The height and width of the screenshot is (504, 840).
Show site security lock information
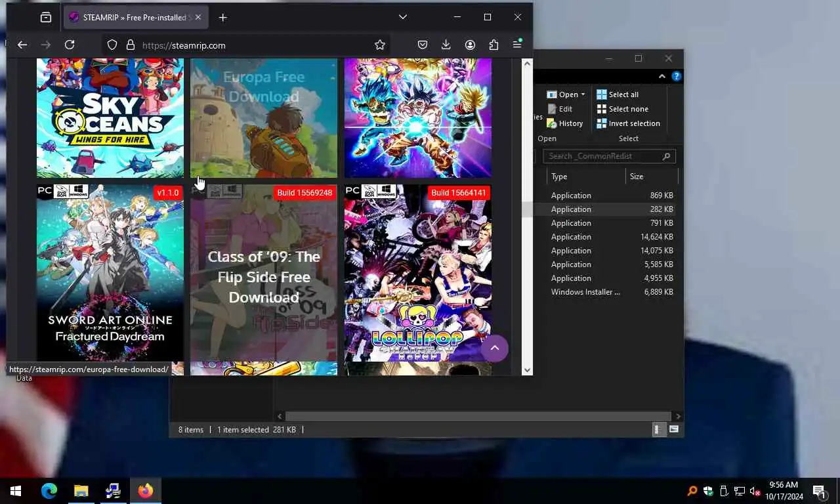[130, 45]
